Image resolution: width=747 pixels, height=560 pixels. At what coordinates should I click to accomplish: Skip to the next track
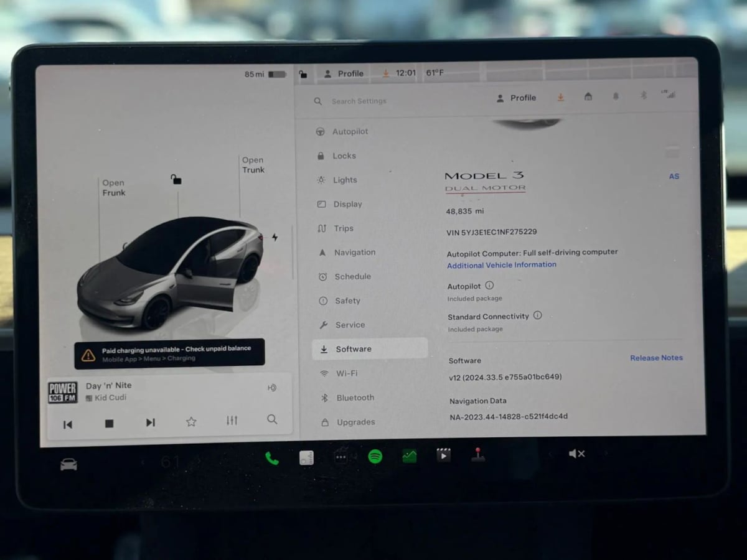tap(150, 422)
